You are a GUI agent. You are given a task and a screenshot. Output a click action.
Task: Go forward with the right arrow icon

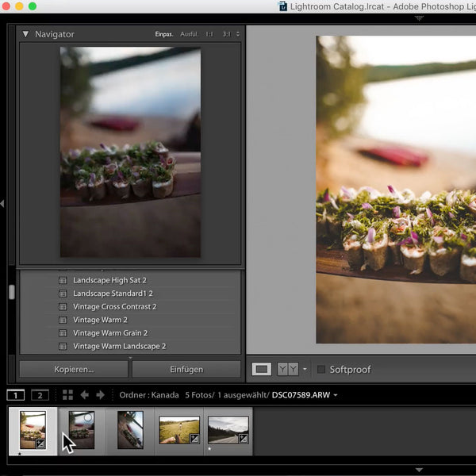pyautogui.click(x=100, y=395)
